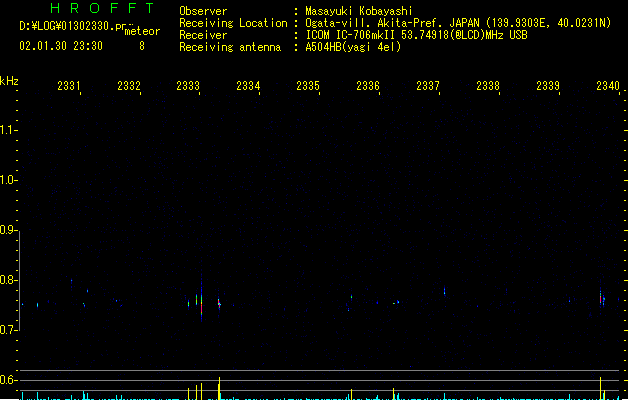Click the 2335 time marker

point(308,86)
